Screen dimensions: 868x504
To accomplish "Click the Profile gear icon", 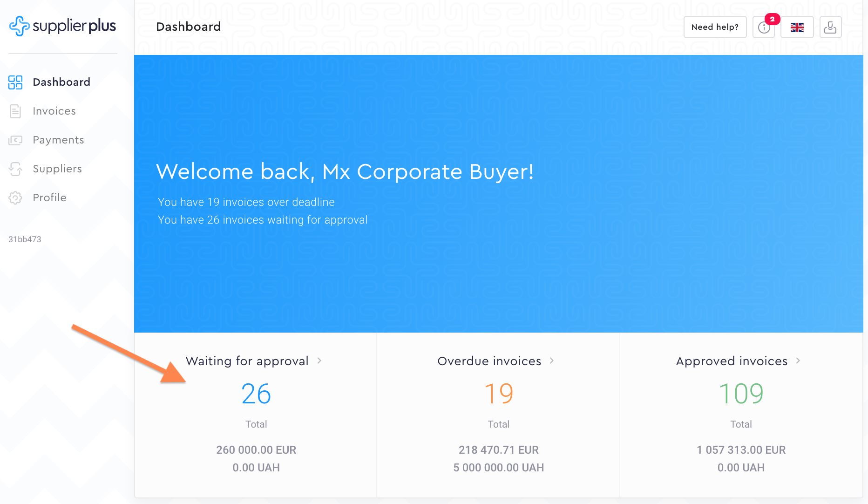I will pos(15,198).
